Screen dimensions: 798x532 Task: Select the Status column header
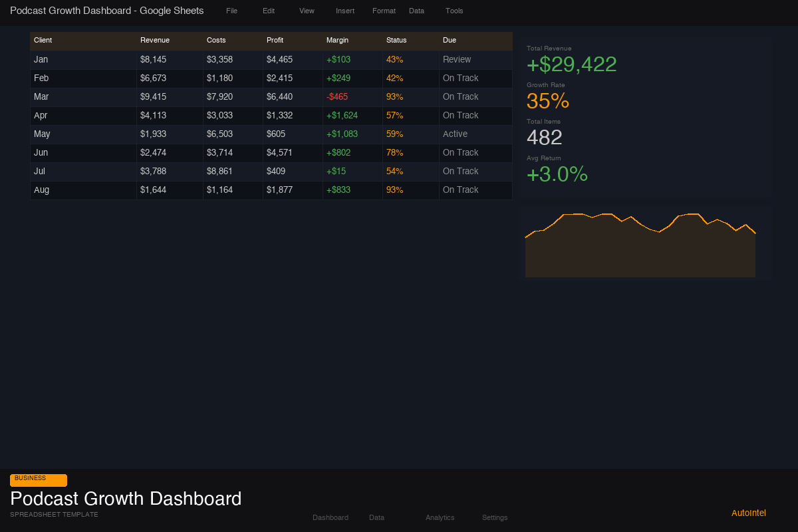click(410, 41)
